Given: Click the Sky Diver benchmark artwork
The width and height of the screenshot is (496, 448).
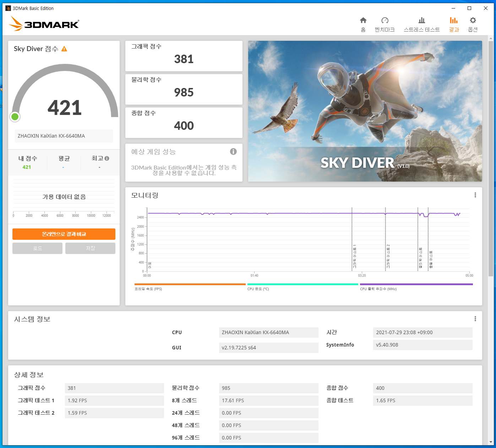Looking at the screenshot, I should click(x=365, y=111).
